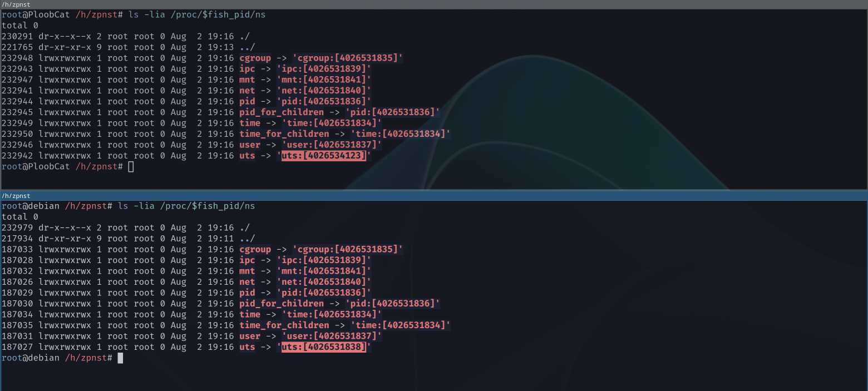Click the ls -lia command in debian pane
The height and width of the screenshot is (391, 868).
[x=186, y=206]
